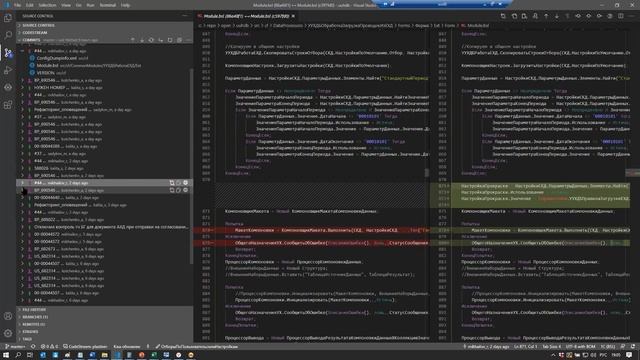
Task: Close the Module.bsl diff editor tab
Action: point(293,16)
